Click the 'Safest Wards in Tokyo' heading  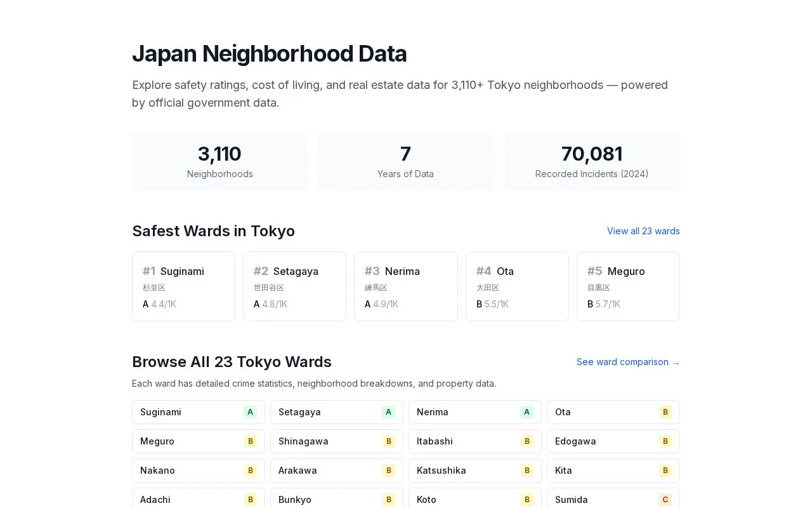[213, 231]
